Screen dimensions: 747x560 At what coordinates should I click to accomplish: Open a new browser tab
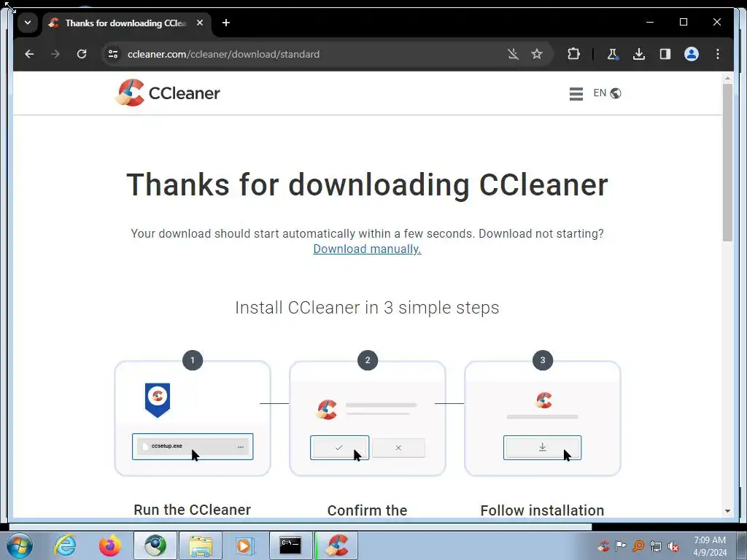(226, 23)
